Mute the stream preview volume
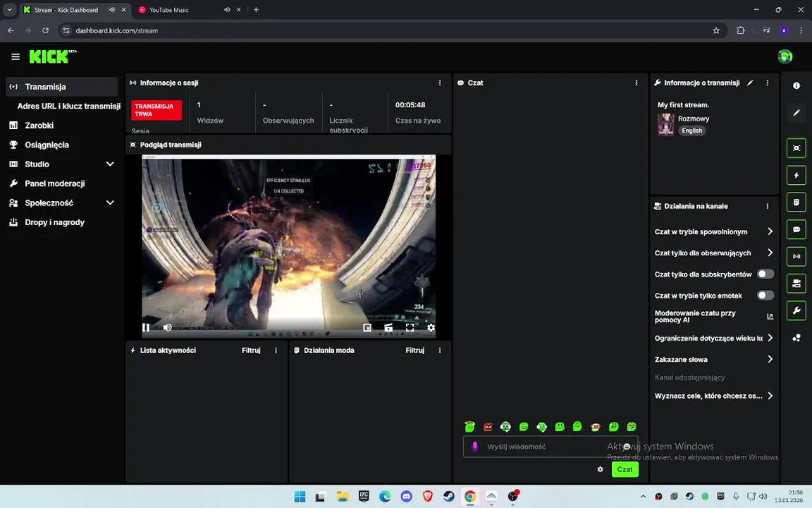Image resolution: width=812 pixels, height=508 pixels. [x=167, y=327]
